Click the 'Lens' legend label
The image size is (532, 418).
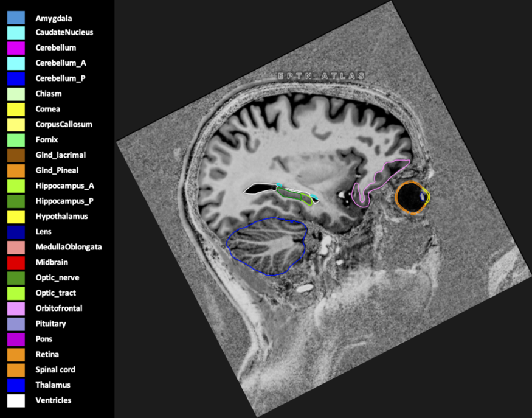pyautogui.click(x=43, y=232)
